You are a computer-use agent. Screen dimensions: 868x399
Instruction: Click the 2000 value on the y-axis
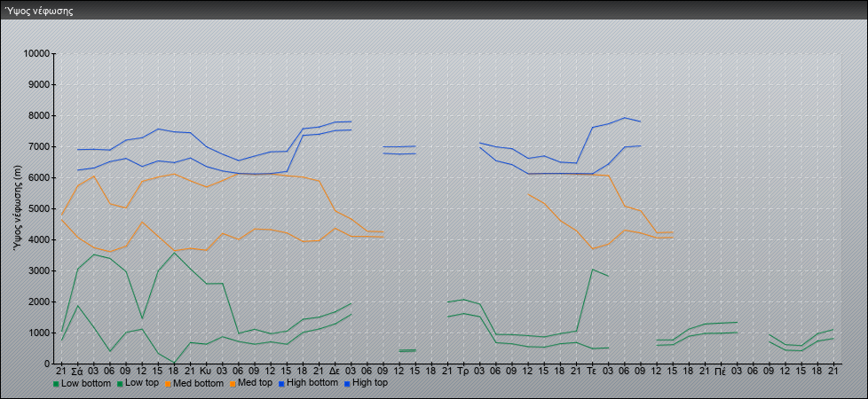pos(39,301)
